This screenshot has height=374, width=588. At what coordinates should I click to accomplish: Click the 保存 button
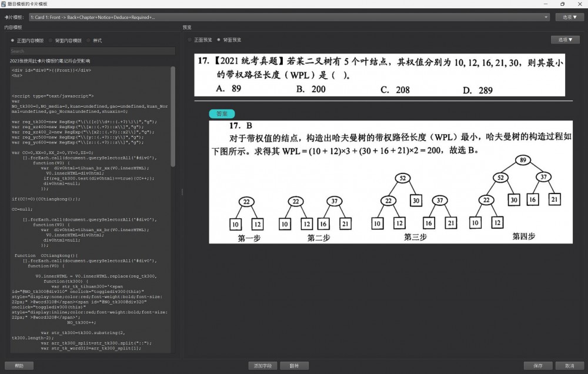[x=538, y=366]
